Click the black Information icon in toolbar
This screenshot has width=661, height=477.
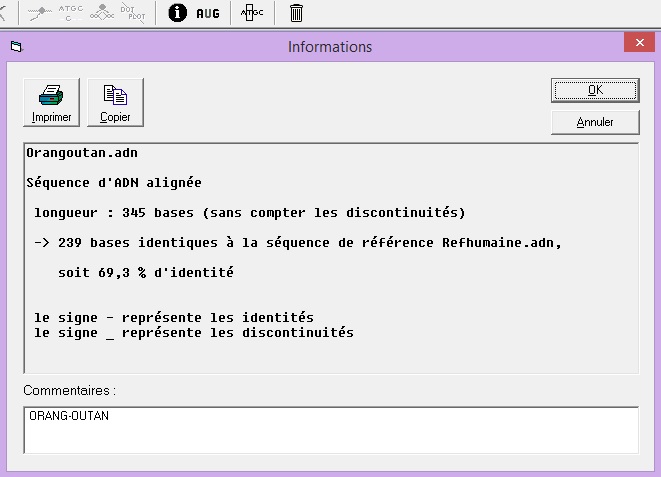177,13
